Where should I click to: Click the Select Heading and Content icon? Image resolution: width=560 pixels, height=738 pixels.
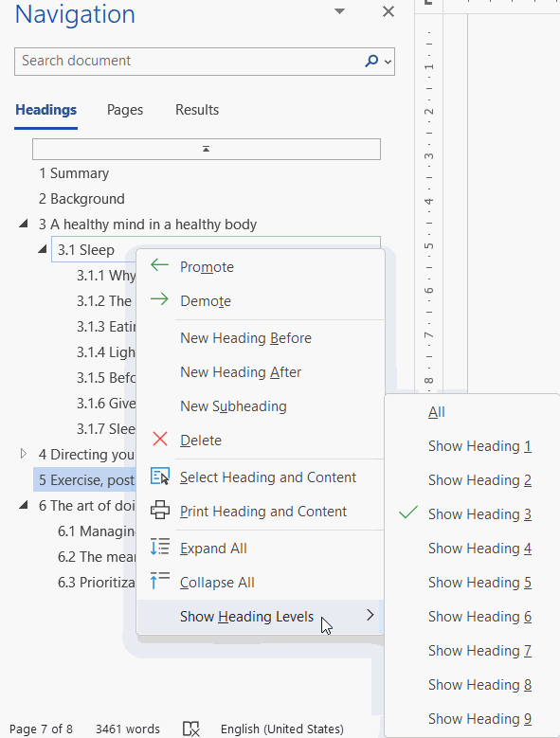click(x=160, y=477)
